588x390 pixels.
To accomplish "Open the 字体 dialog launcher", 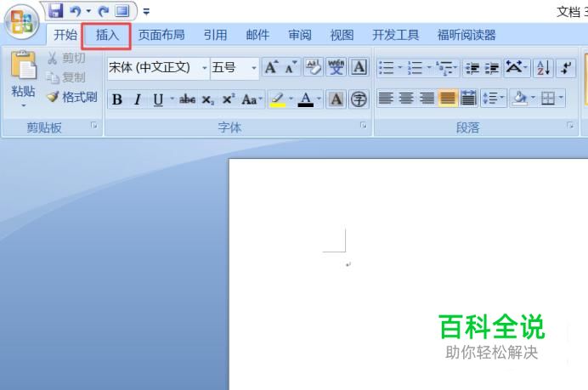I will click(363, 125).
